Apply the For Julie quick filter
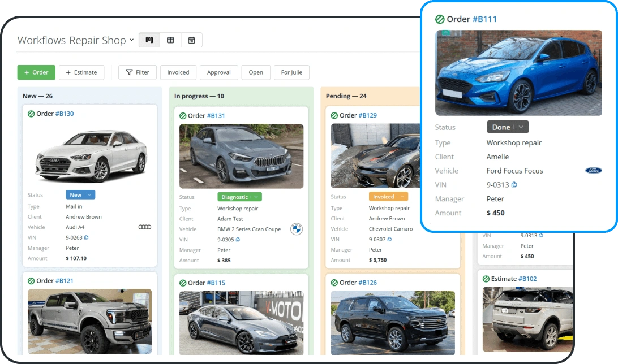Image resolution: width=618 pixels, height=364 pixels. 291,72
